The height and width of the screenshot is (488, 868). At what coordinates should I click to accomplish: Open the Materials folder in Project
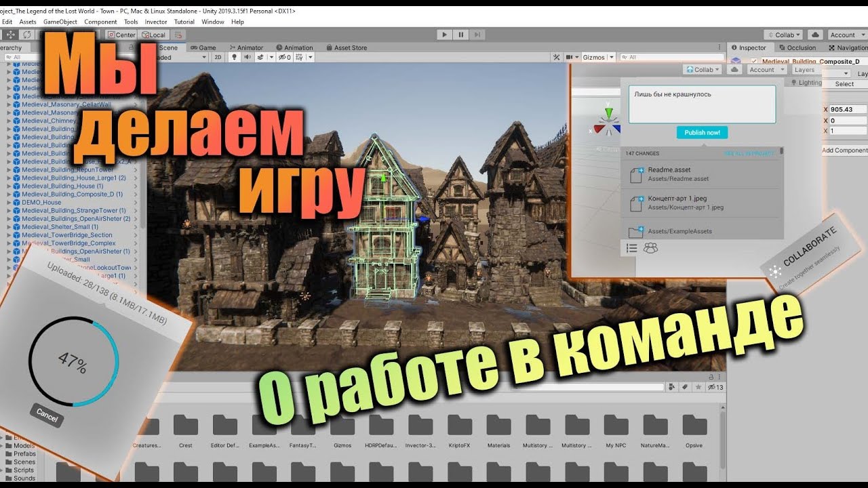pos(498,431)
